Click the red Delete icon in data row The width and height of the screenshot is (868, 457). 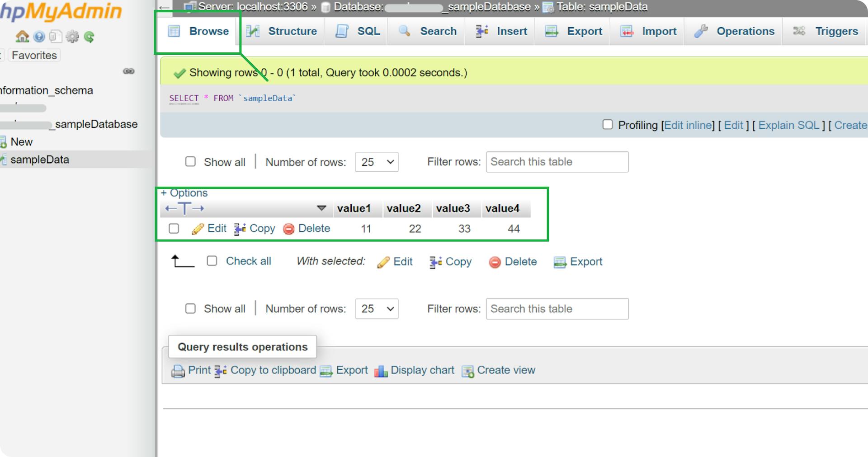point(288,229)
